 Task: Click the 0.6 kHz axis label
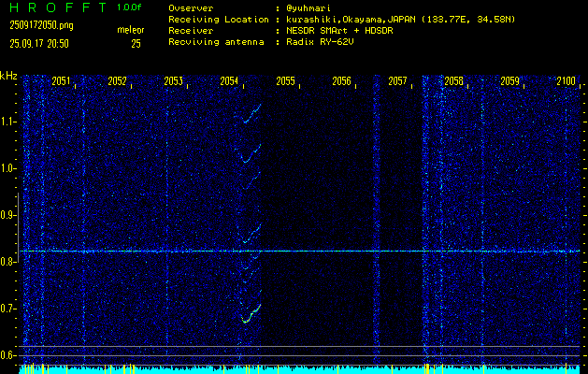pos(8,355)
